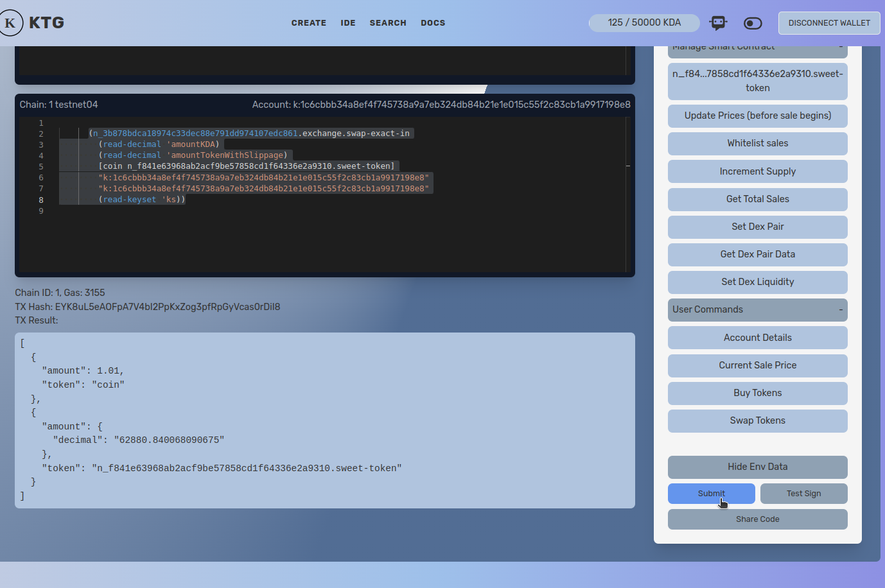Open the CREATE menu
The image size is (885, 588).
tap(308, 23)
